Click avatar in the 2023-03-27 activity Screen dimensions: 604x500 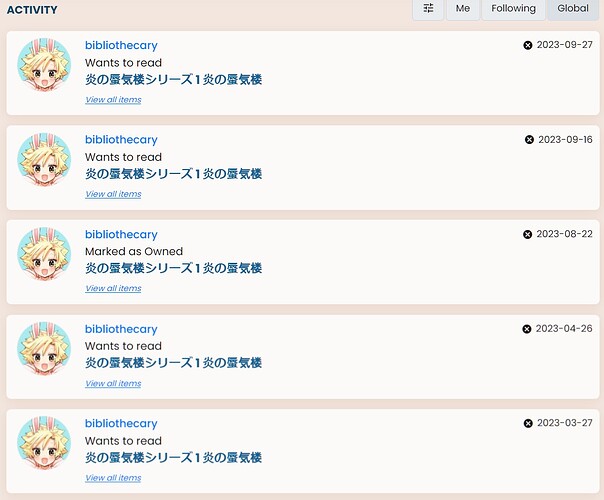[44, 443]
